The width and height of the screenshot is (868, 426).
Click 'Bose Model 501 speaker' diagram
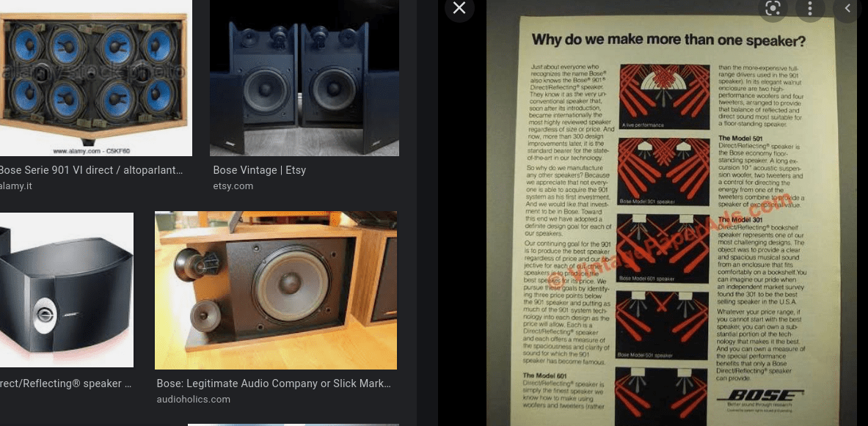click(x=662, y=326)
